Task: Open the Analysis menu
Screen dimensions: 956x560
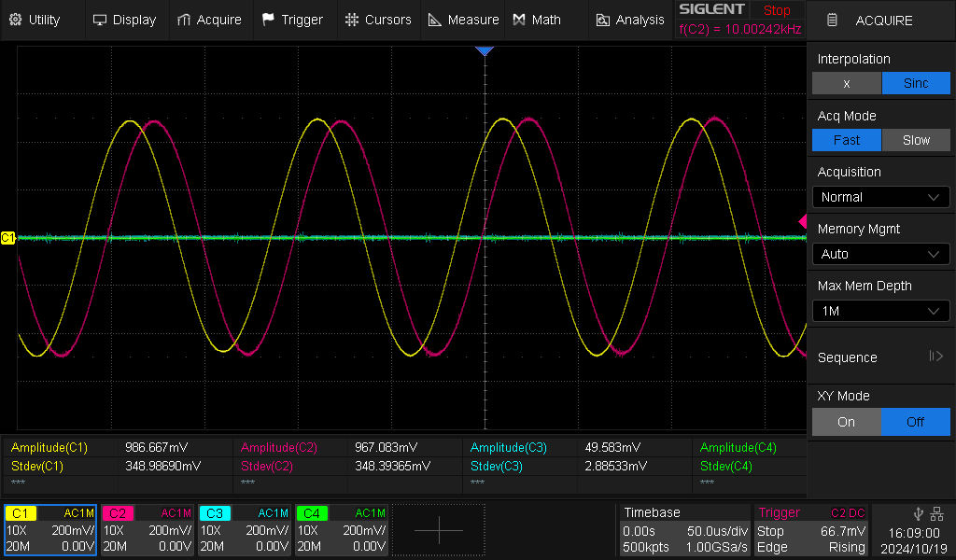Action: [630, 20]
